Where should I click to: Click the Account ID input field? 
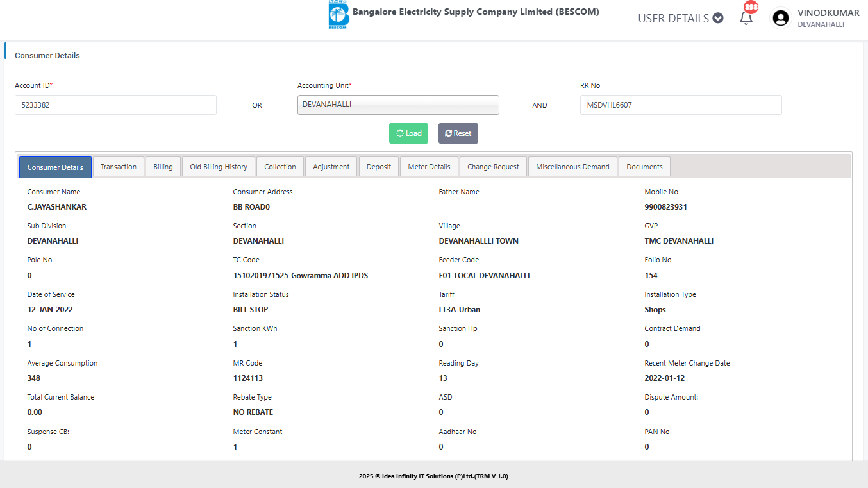[x=115, y=105]
